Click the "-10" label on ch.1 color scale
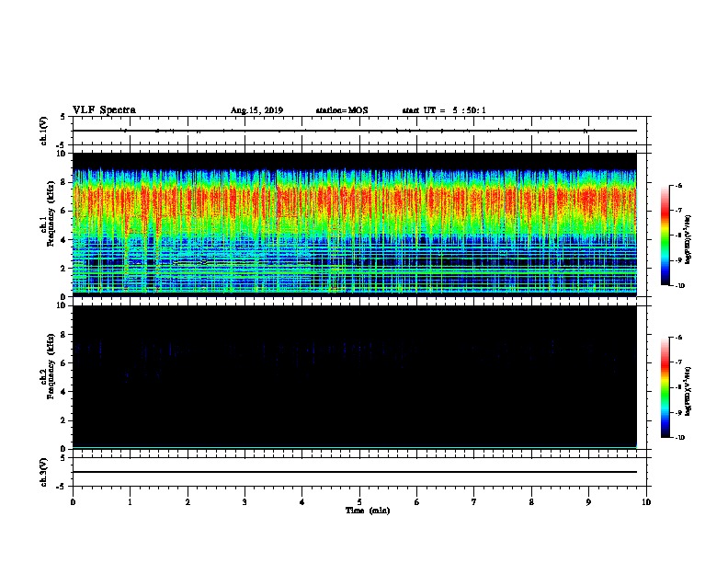Image resolution: width=728 pixels, height=563 pixels. click(x=679, y=286)
